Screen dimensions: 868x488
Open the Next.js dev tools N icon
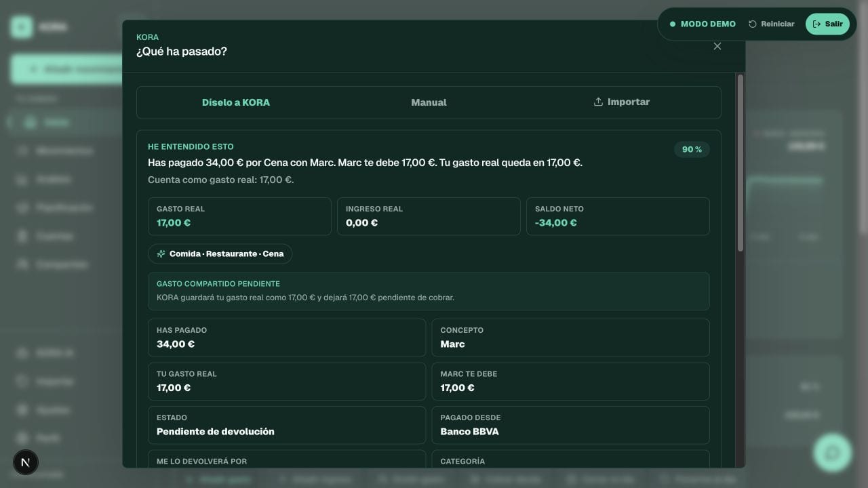tap(26, 462)
